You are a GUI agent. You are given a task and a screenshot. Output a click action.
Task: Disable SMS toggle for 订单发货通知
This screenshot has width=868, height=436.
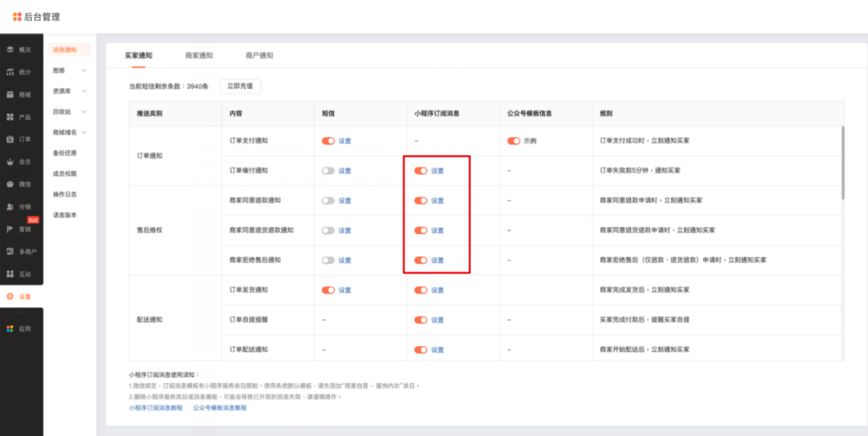tap(328, 290)
